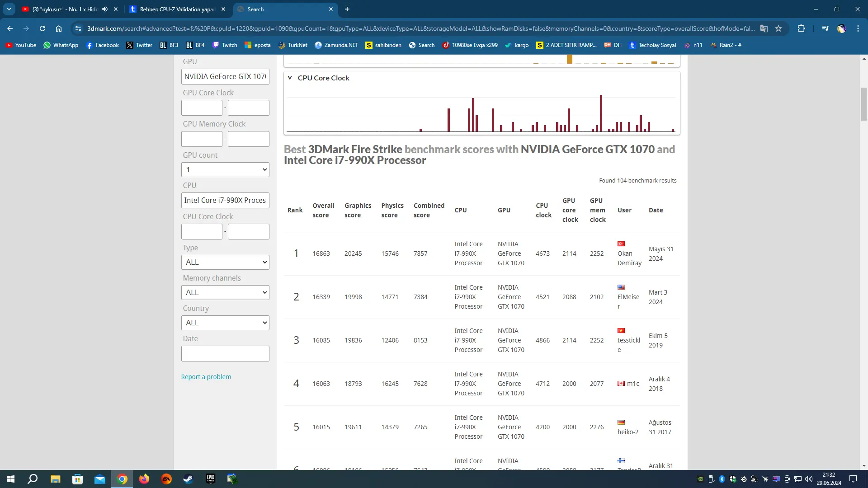Open Techolay Sosyal bookmark
Viewport: 868px width, 488px height.
652,45
